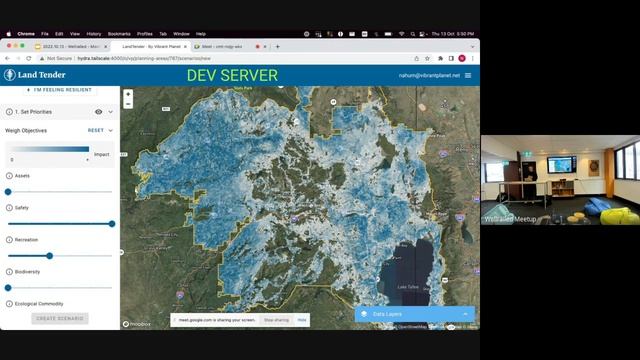Open the Wi-Fi status menu
The height and width of the screenshot is (360, 640).
click(401, 34)
